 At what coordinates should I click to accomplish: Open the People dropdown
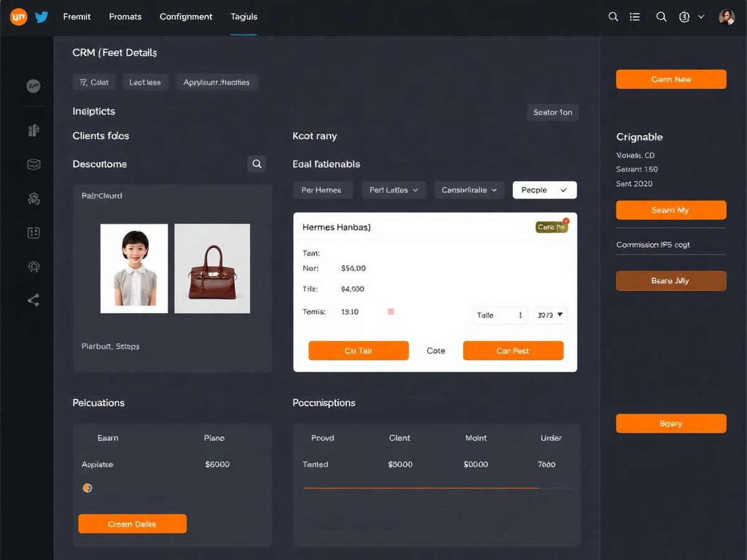[545, 190]
